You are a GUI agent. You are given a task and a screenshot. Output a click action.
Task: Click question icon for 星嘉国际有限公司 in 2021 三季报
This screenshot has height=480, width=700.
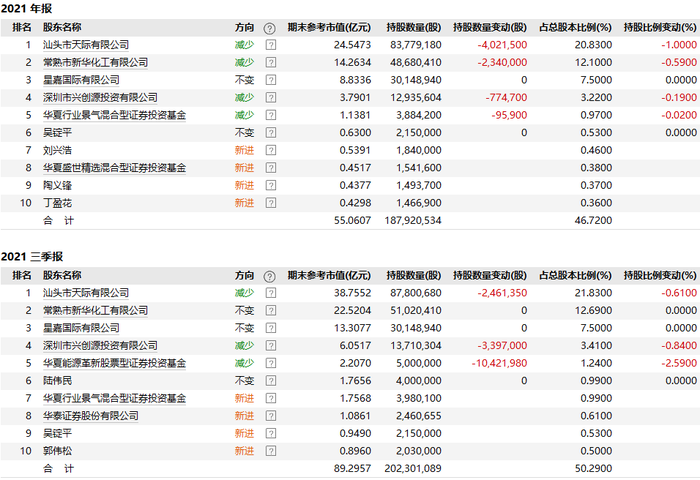[x=271, y=328]
